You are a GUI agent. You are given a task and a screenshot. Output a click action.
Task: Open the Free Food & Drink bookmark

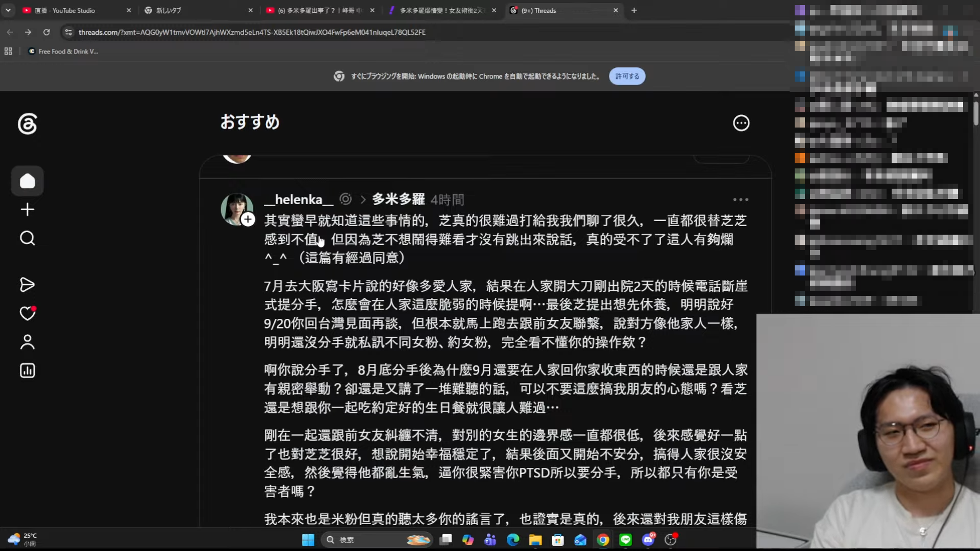63,51
